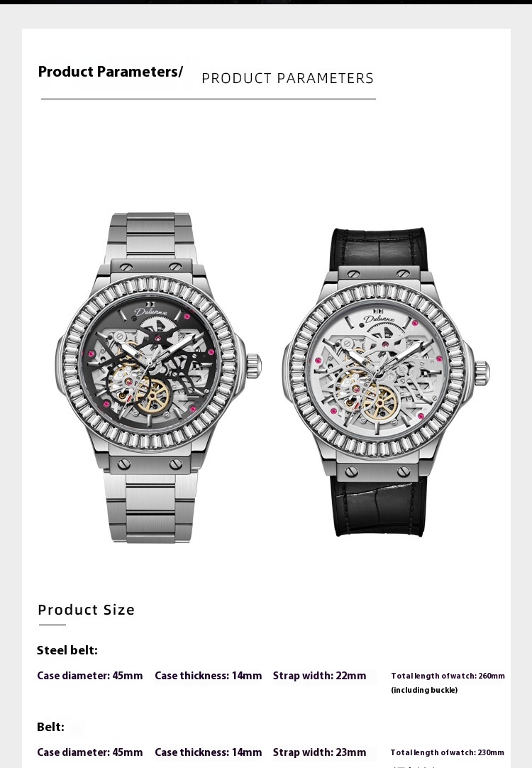The width and height of the screenshot is (532, 768).
Task: Click the Dulunwe logo on white dial
Action: [379, 317]
